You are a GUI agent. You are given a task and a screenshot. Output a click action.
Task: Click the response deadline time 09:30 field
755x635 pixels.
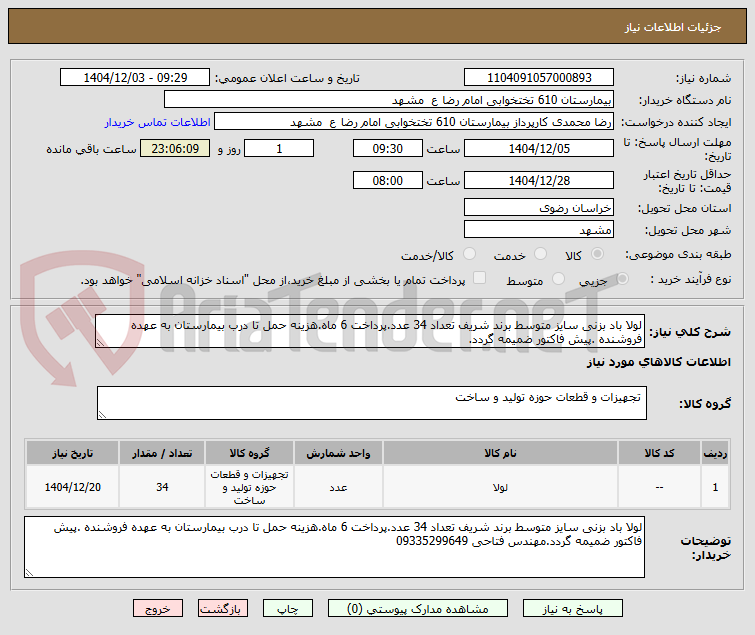point(388,148)
